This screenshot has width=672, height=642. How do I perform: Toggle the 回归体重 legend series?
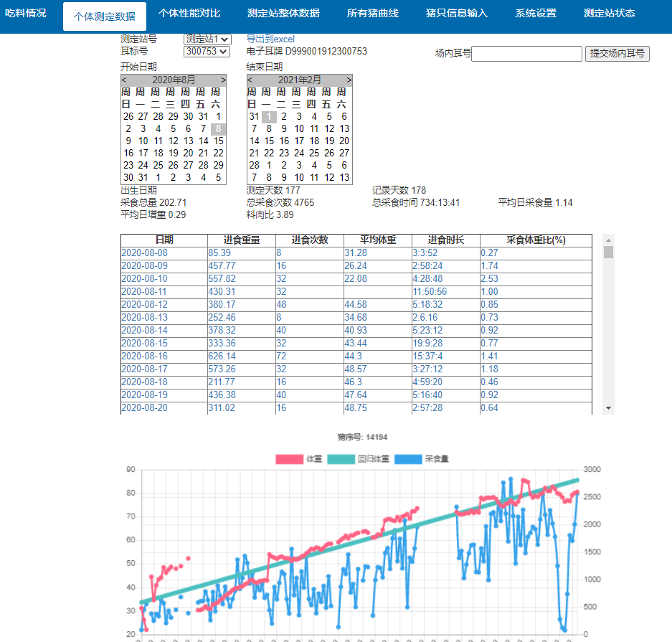(358, 459)
